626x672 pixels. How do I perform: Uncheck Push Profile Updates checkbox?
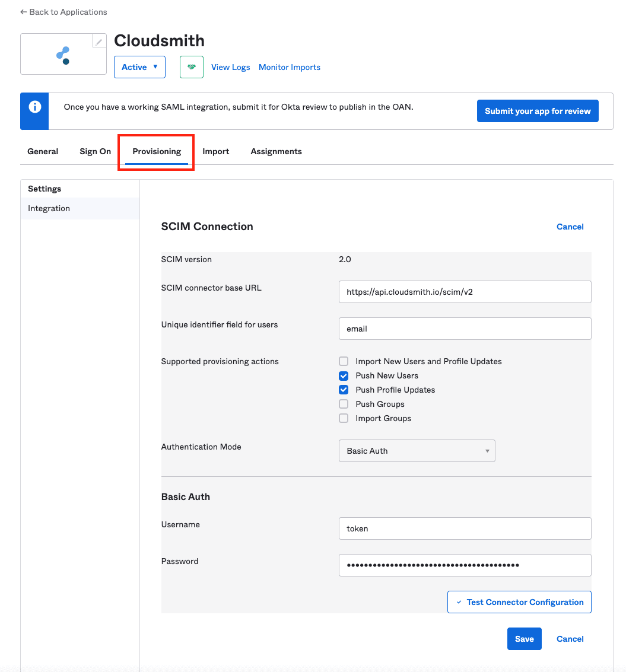coord(344,390)
